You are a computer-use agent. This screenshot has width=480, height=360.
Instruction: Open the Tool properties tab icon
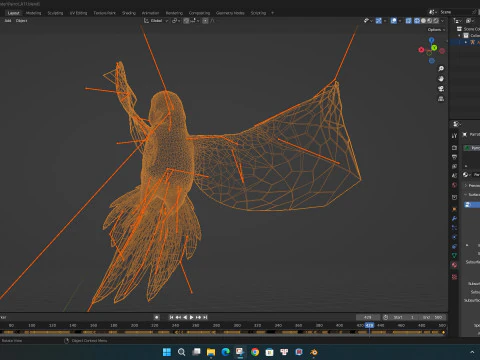454,136
